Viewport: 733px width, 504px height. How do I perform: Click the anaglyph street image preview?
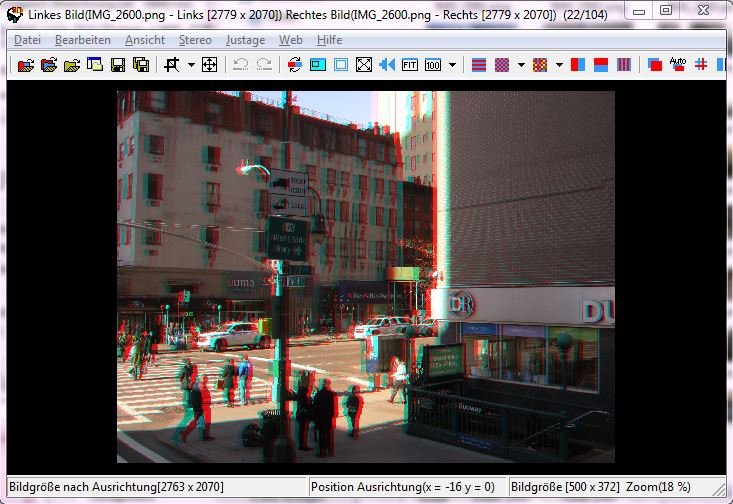tap(366, 277)
